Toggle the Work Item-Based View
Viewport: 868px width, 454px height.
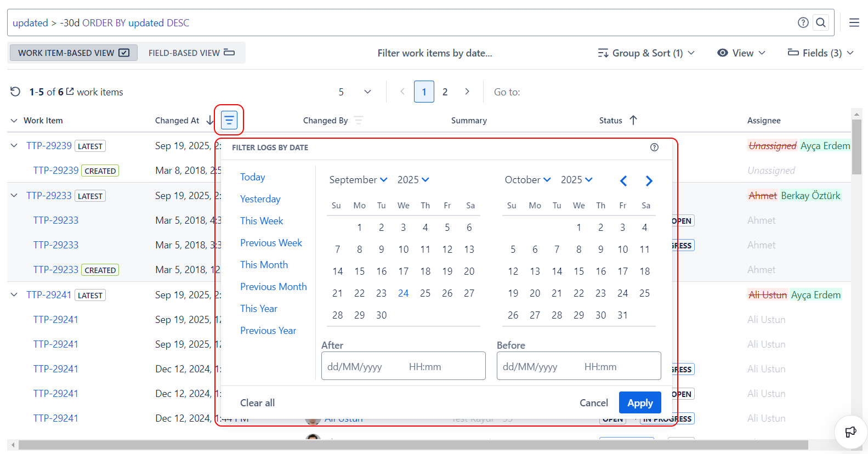[73, 53]
